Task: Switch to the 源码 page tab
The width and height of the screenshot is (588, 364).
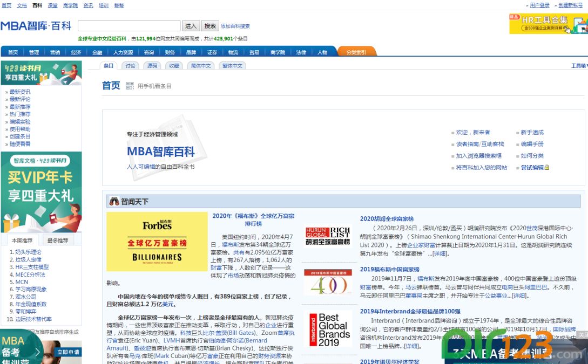Action: click(152, 66)
